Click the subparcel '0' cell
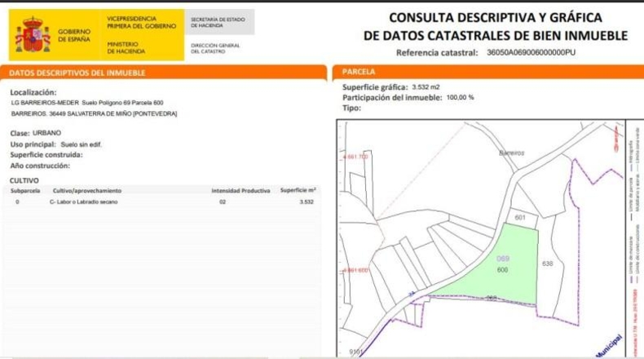 pos(17,202)
